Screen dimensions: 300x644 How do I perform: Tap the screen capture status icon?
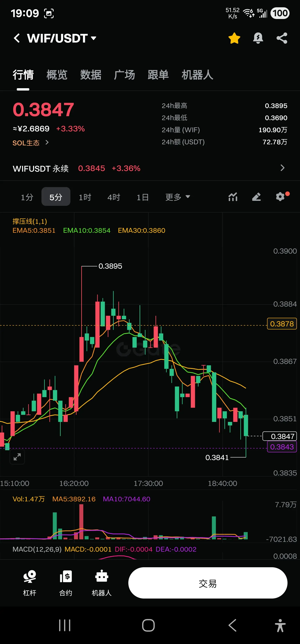pos(49,13)
